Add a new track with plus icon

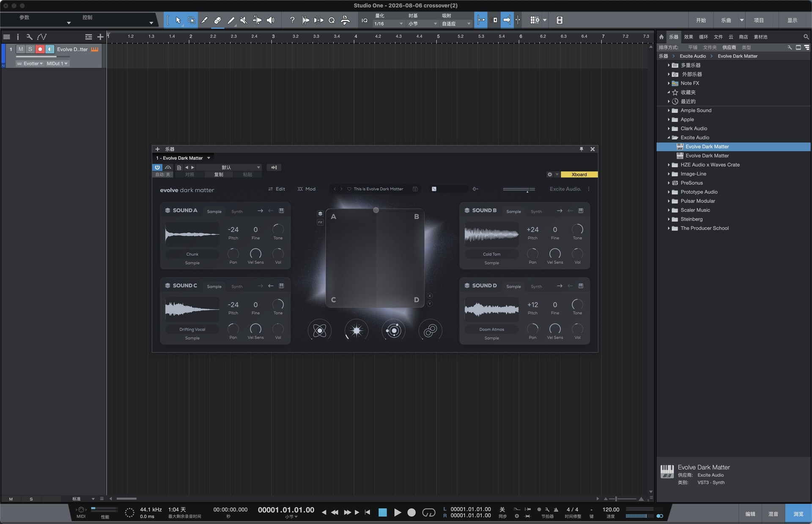click(100, 37)
